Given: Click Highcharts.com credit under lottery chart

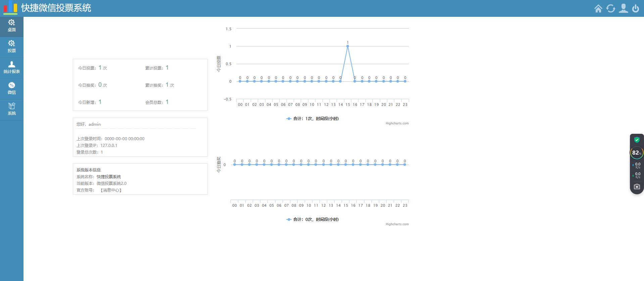Looking at the screenshot, I should (x=397, y=224).
